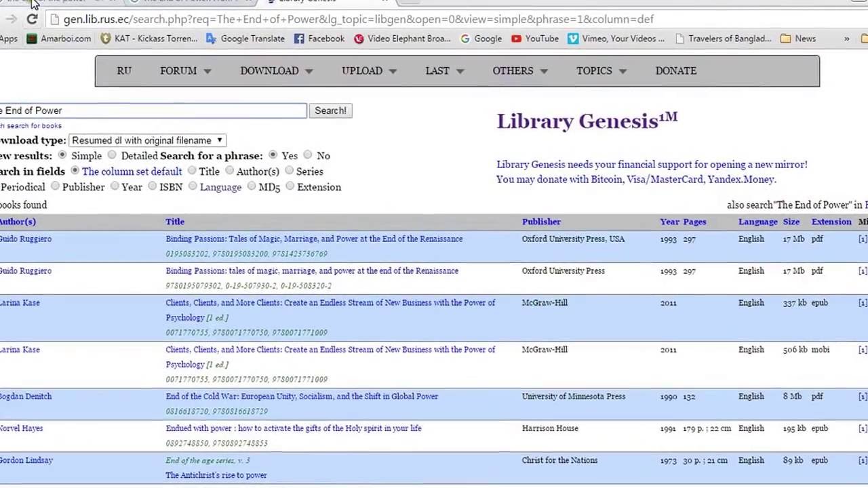
Task: Search in the Extension field radio
Action: coord(290,186)
